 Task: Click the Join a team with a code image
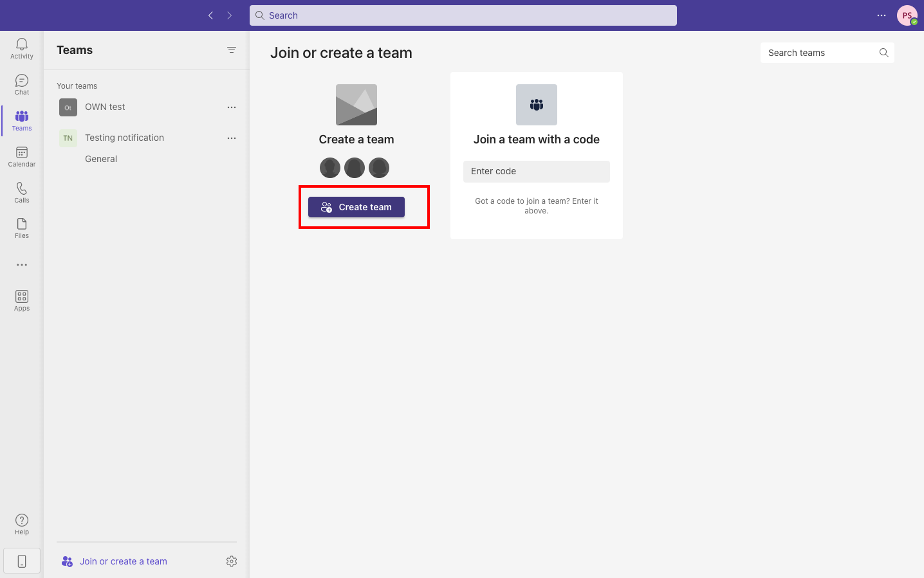pyautogui.click(x=537, y=105)
